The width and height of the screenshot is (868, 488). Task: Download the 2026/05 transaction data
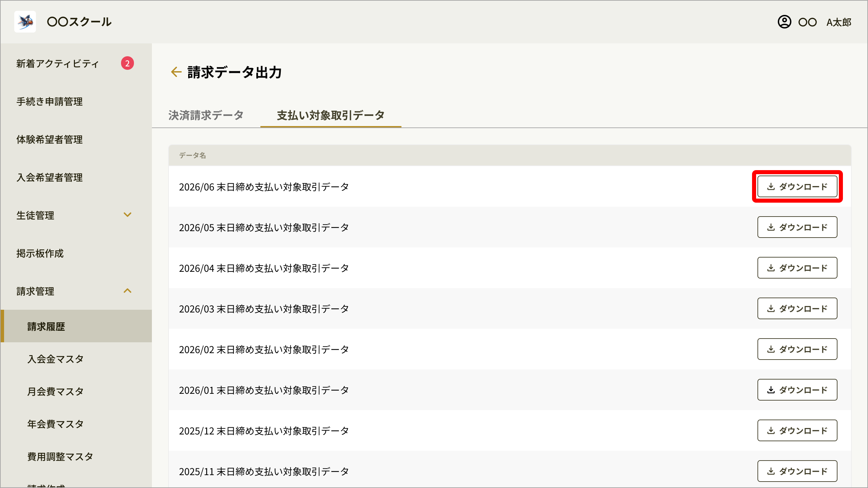[797, 227]
